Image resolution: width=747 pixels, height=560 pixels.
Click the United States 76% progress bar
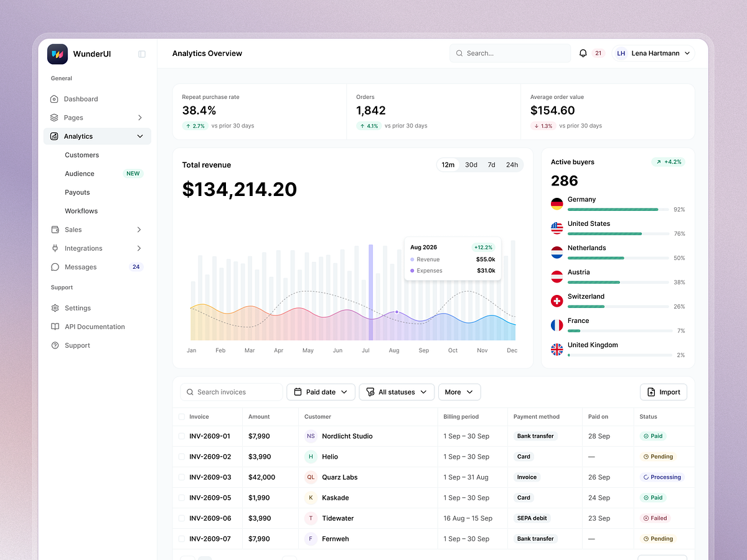point(618,234)
